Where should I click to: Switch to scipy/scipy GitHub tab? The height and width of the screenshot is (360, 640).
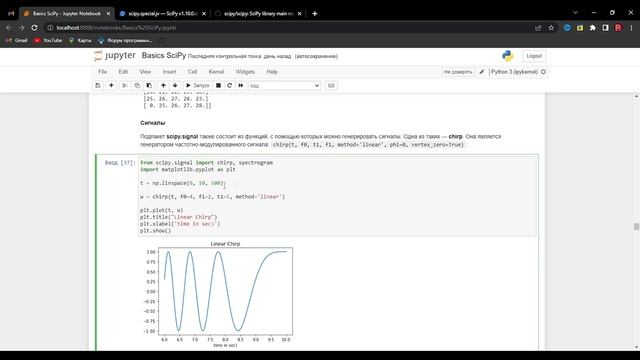(x=258, y=13)
